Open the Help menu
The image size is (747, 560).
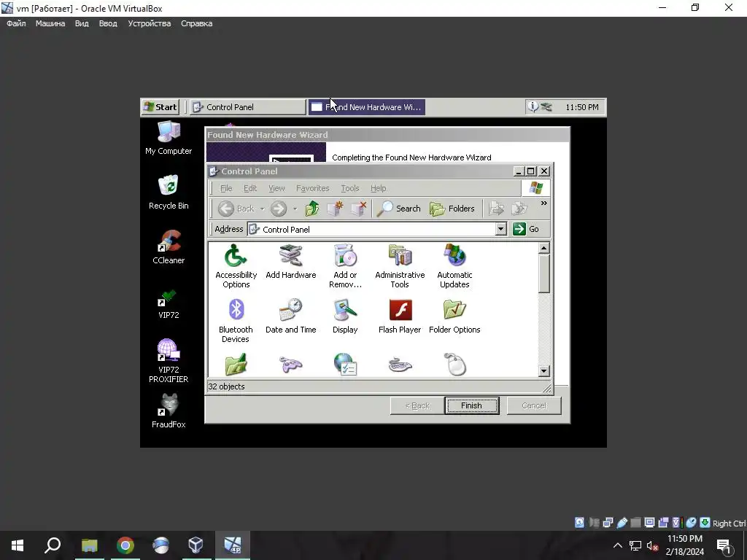[x=379, y=188]
